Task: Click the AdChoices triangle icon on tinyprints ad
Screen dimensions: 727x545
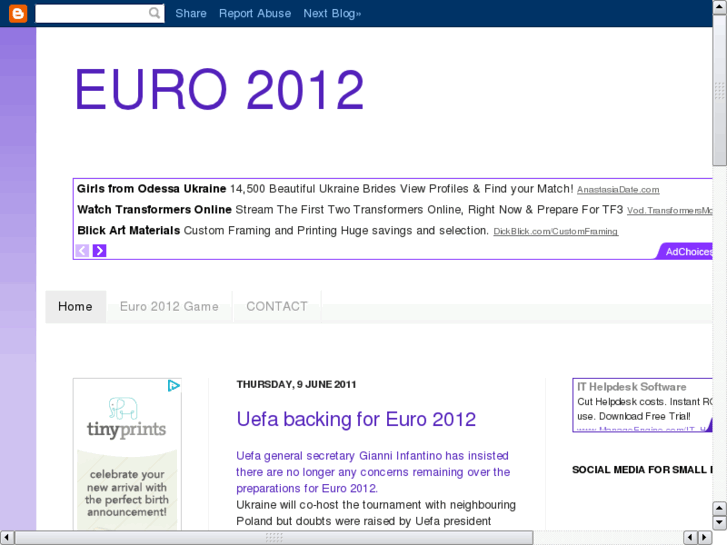Action: tap(174, 386)
